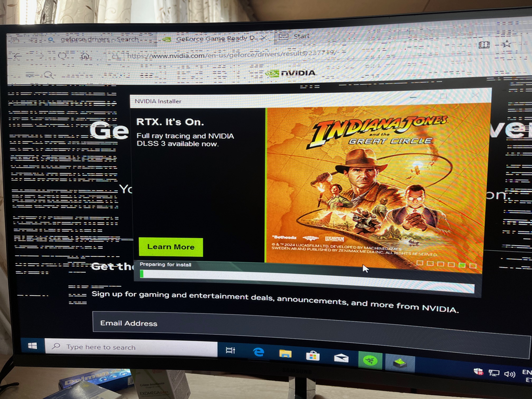Screen dimensions: 532x399
Task: Switch to the NVIDIA Installer taskbar icon
Action: click(x=400, y=363)
